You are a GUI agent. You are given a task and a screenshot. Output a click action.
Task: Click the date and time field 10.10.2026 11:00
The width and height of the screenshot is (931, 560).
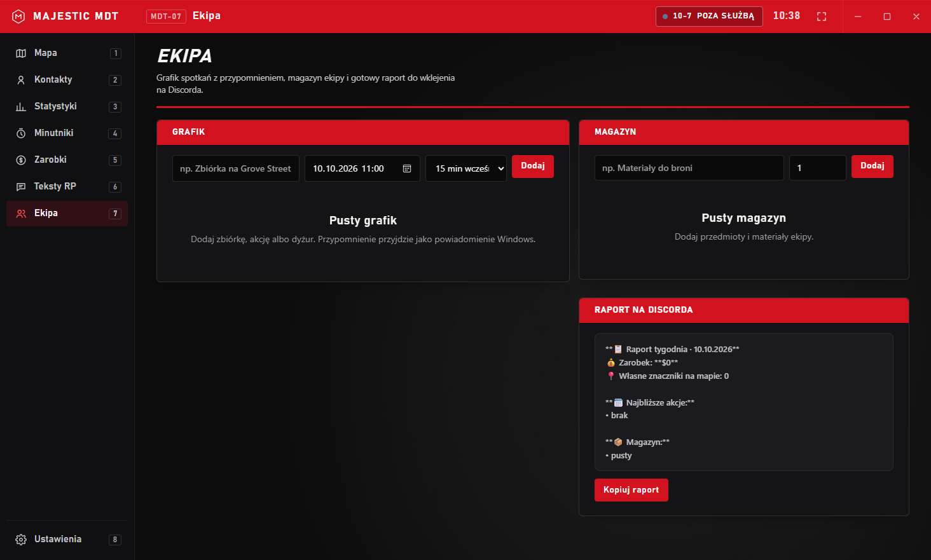362,168
